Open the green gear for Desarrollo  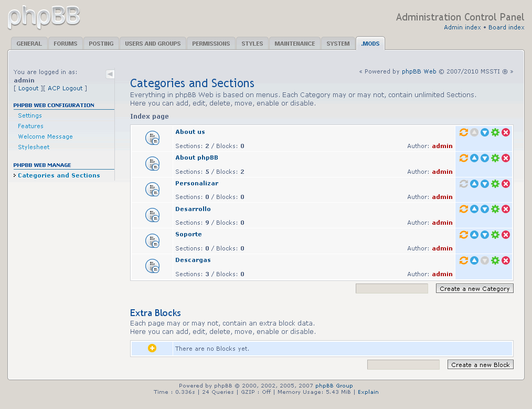point(495,209)
